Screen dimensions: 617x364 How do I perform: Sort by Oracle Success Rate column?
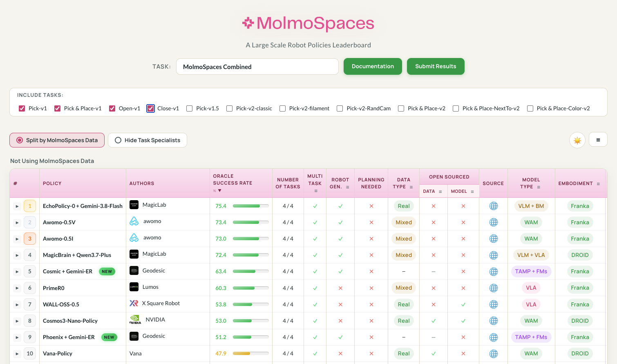(x=241, y=183)
